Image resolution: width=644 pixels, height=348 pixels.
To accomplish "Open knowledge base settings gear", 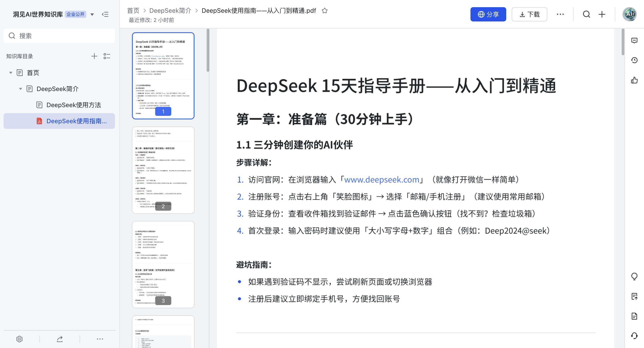I will tap(19, 339).
